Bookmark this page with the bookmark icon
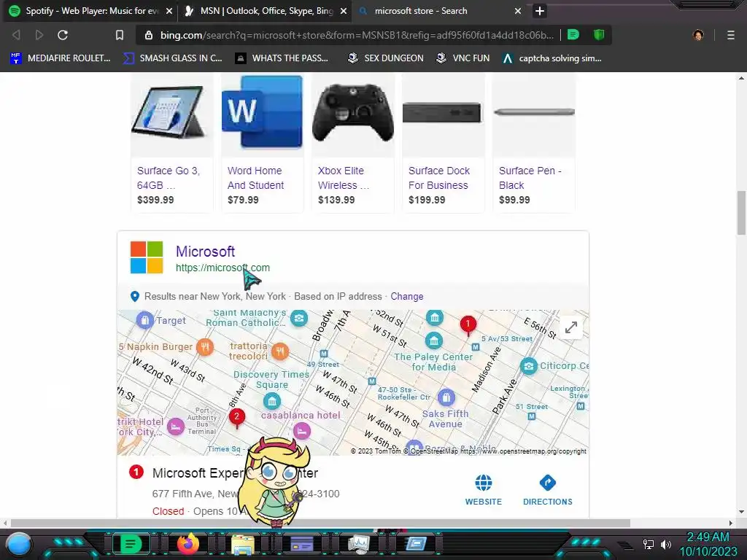 [120, 35]
